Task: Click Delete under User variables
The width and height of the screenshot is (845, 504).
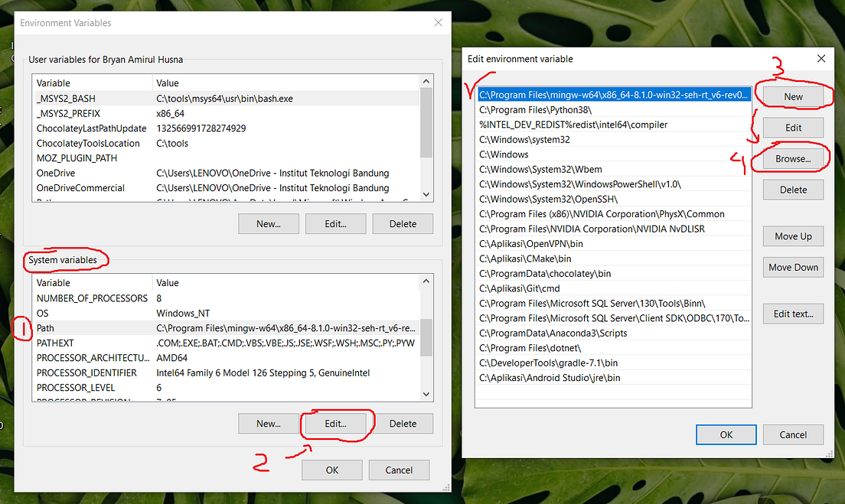Action: (x=403, y=223)
